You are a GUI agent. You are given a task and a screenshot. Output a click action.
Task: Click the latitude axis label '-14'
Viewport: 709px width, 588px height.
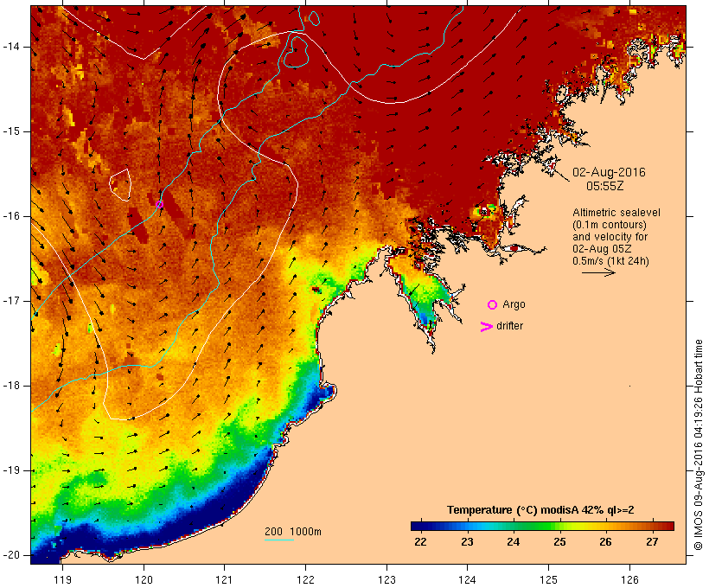tap(11, 47)
